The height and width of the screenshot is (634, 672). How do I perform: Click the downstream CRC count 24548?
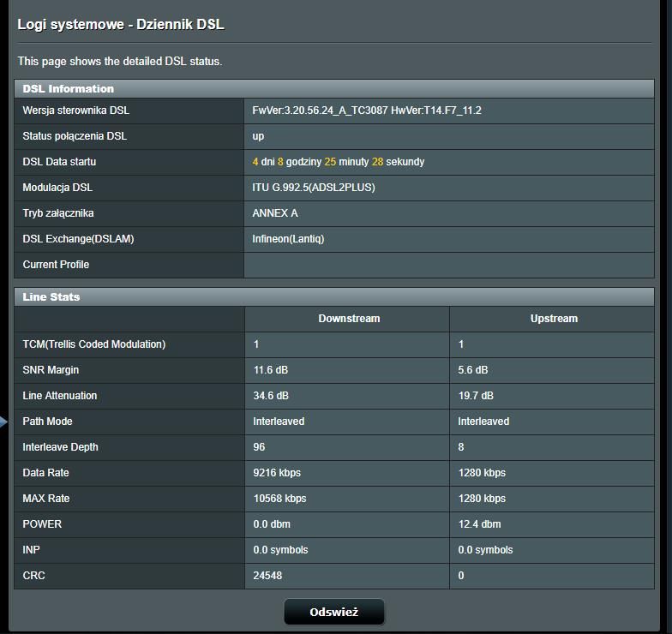[267, 576]
